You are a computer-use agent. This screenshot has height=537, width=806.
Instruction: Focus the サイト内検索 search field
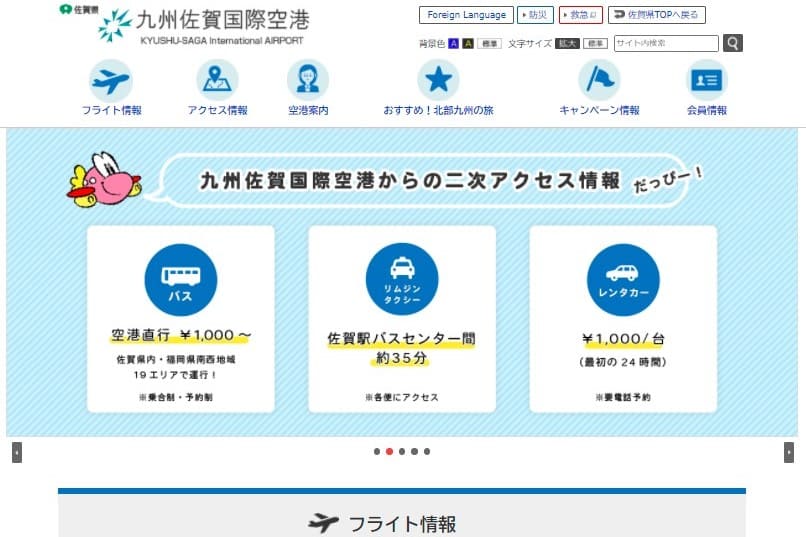(666, 43)
